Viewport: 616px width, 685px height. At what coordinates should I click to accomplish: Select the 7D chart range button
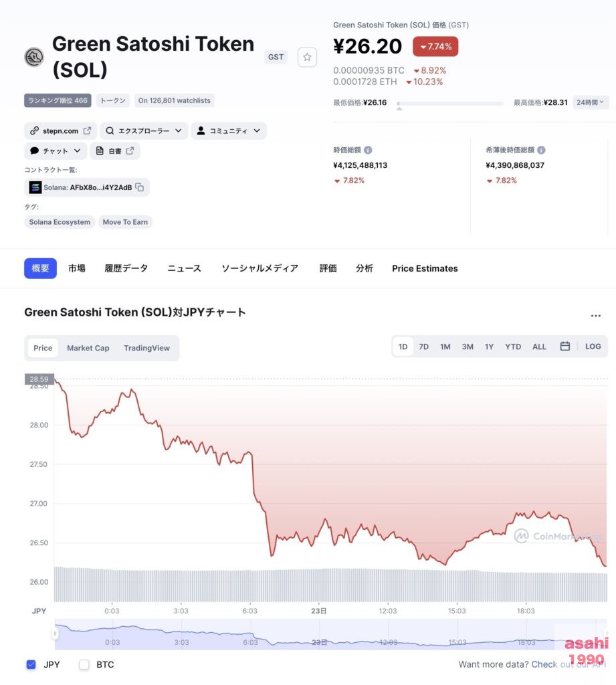(x=423, y=347)
